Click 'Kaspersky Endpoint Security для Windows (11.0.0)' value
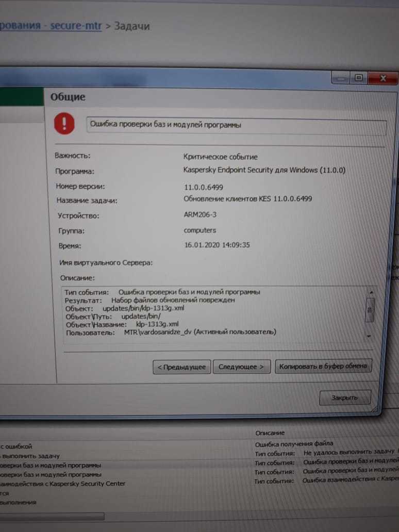This screenshot has height=532, width=399. 264,170
